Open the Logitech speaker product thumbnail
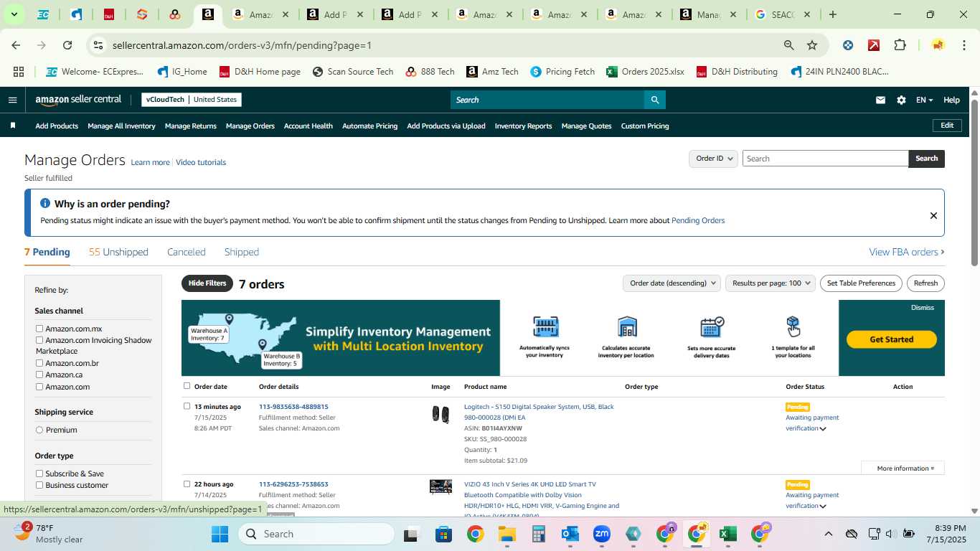The width and height of the screenshot is (980, 551). tap(440, 415)
